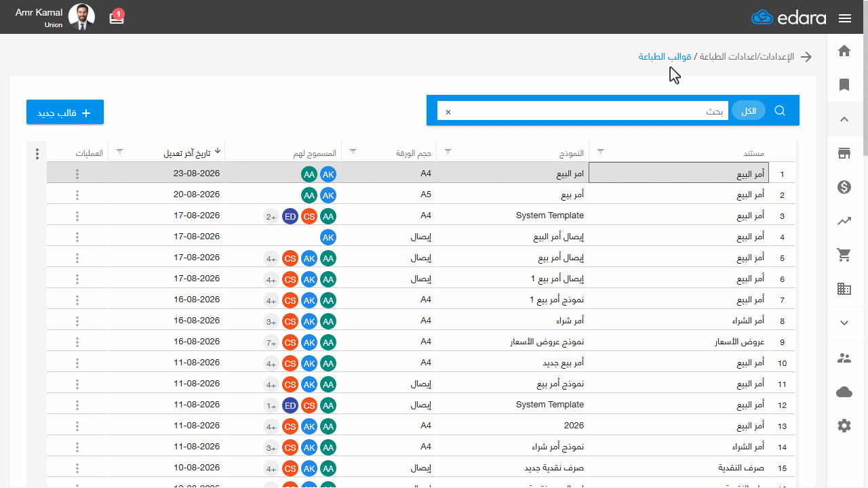The width and height of the screenshot is (868, 488).
Task: Open قوالب الطباعة breadcrumb link
Action: click(665, 57)
